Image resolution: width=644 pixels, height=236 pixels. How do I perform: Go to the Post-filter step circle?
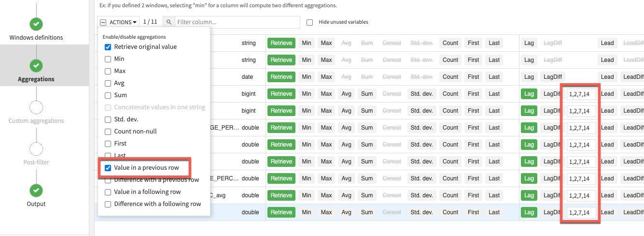tap(36, 148)
